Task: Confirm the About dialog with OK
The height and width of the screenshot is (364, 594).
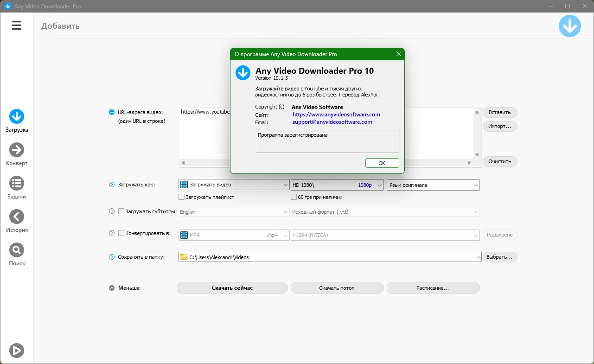Action: click(x=382, y=163)
